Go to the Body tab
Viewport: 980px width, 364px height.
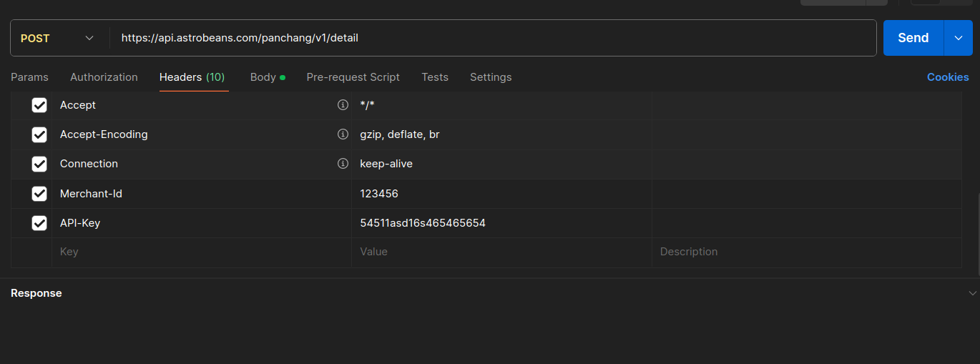(x=263, y=77)
